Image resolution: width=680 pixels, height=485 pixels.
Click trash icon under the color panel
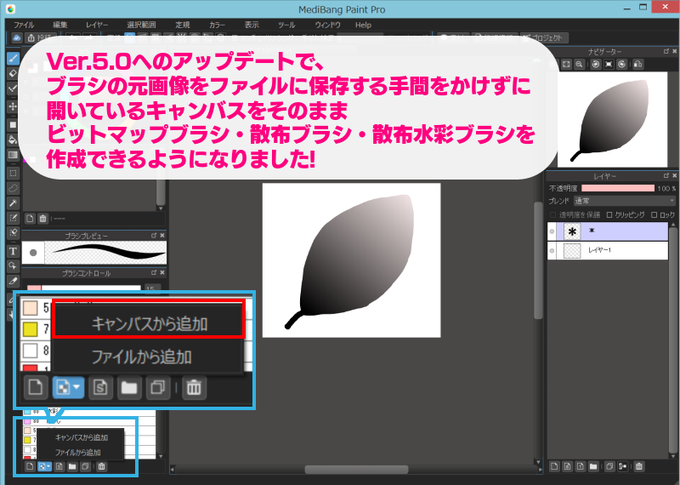tap(43, 219)
